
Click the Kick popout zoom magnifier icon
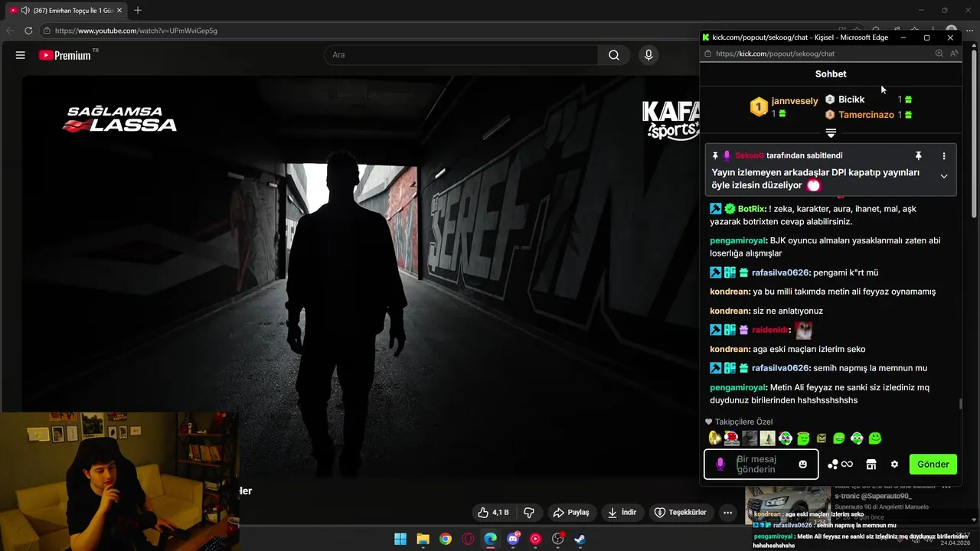coord(939,54)
